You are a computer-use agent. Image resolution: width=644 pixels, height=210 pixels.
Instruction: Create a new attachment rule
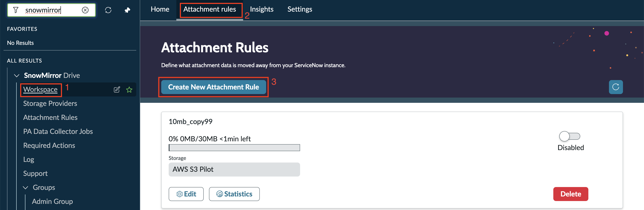click(x=214, y=87)
